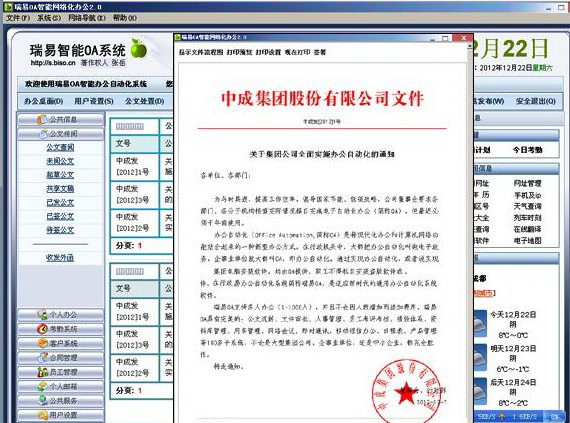Viewport: 570px width, 423px height.
Task: Click the 个人办公 sidebar icon
Action: 42,315
